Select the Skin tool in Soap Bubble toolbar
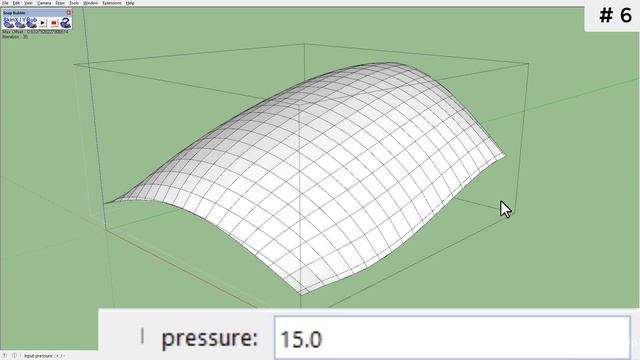640x360 pixels. click(9, 22)
